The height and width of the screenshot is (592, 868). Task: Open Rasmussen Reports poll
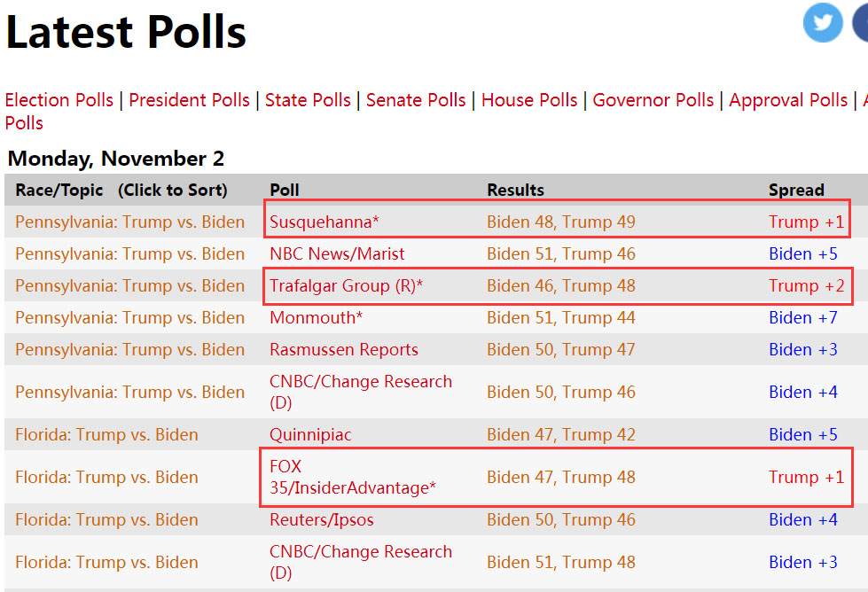click(344, 349)
